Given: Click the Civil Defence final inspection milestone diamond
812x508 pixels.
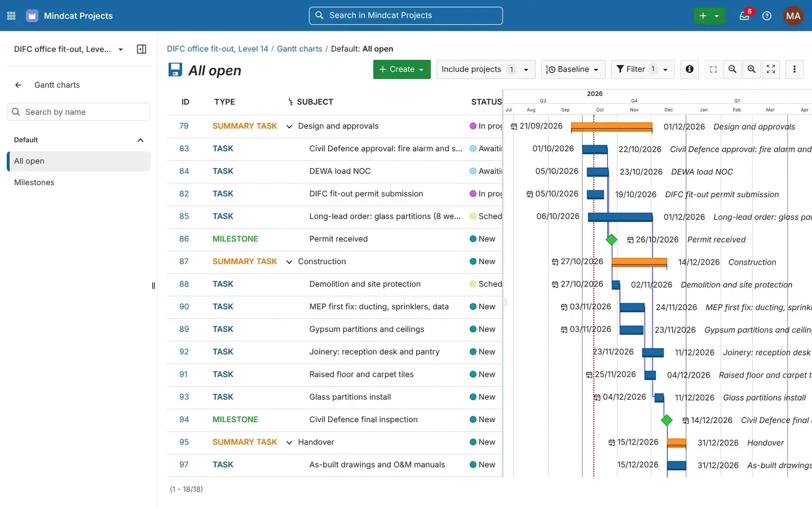Looking at the screenshot, I should (x=667, y=420).
